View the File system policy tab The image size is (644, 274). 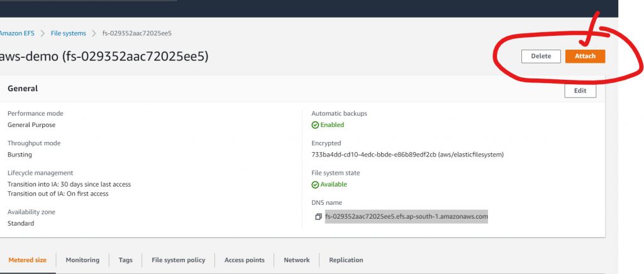coord(178,260)
